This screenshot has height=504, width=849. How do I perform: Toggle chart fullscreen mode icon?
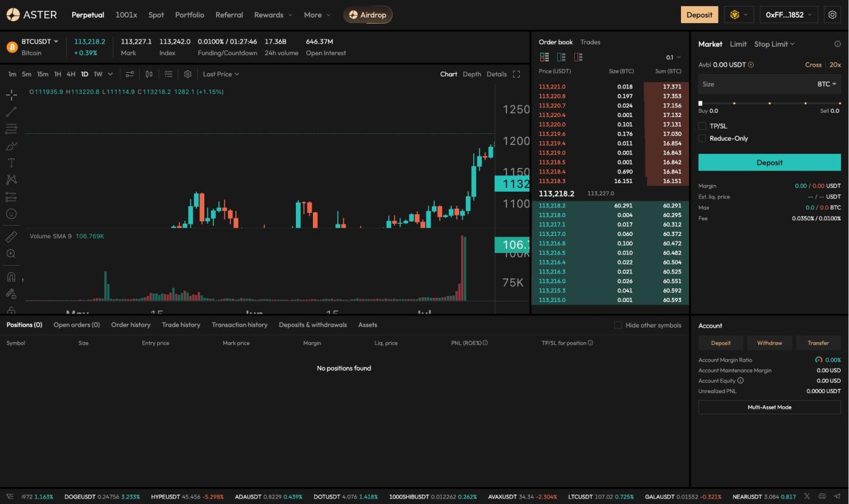516,74
